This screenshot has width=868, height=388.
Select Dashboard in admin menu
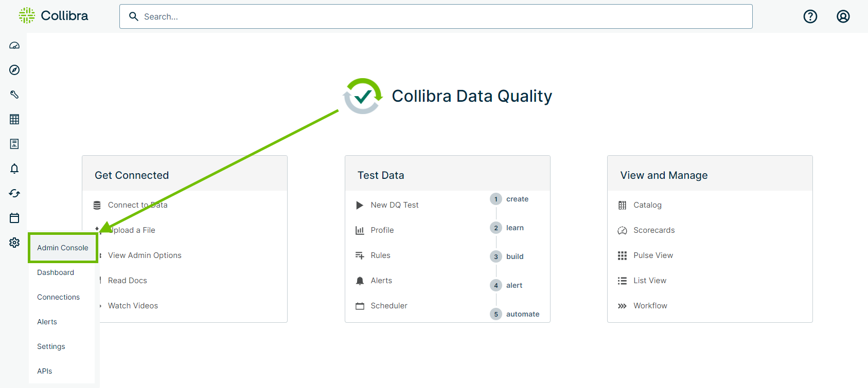point(56,272)
